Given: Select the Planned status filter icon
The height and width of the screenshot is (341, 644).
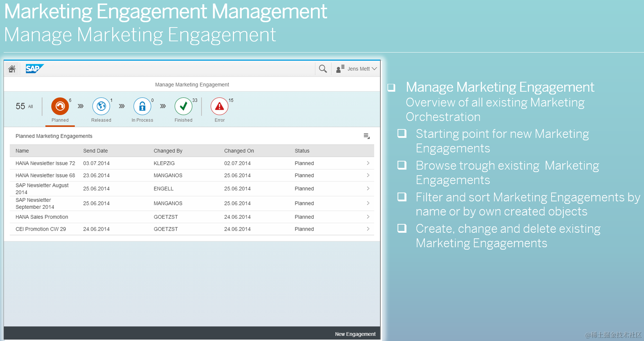Looking at the screenshot, I should pos(60,106).
